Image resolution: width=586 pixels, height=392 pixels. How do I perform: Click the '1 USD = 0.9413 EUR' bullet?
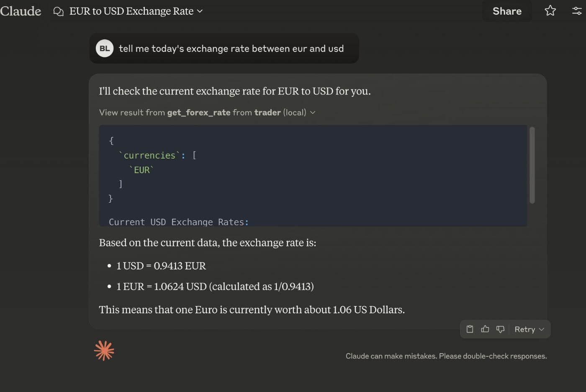(x=161, y=266)
